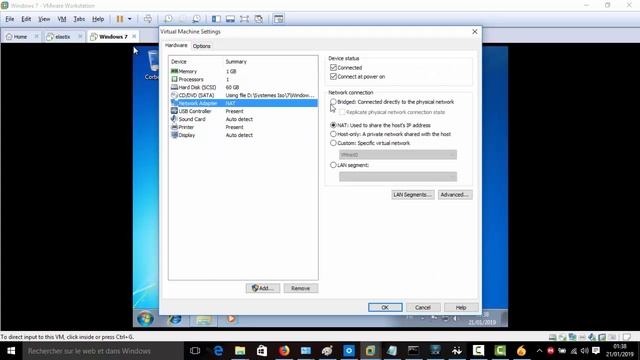Open the Tabs menu

[x=79, y=19]
